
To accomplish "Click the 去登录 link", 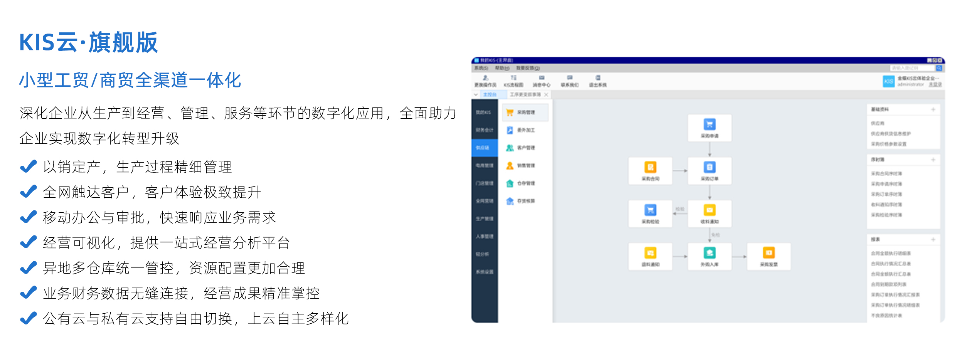I will click(936, 84).
